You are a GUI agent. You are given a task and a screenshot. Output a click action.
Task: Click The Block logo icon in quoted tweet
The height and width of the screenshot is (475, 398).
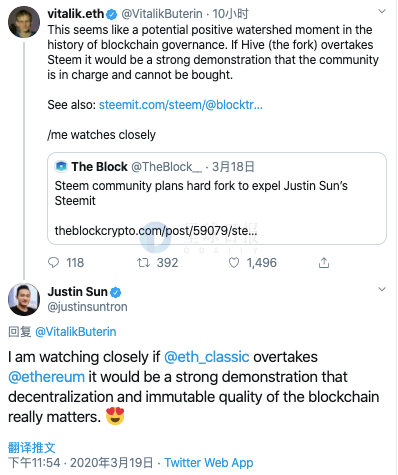coord(61,166)
